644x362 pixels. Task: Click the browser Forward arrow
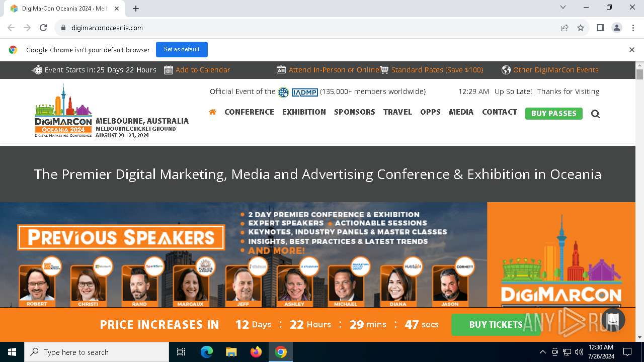pyautogui.click(x=27, y=28)
